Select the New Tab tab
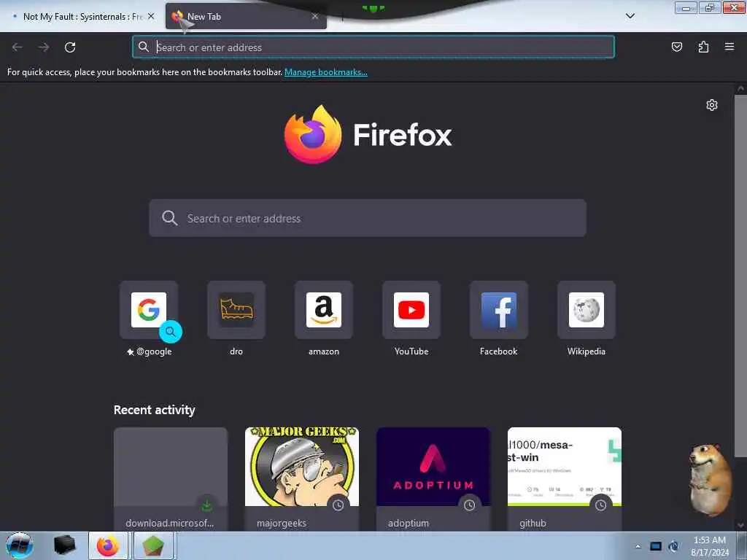Viewport: 747px width, 560px height. [x=246, y=17]
